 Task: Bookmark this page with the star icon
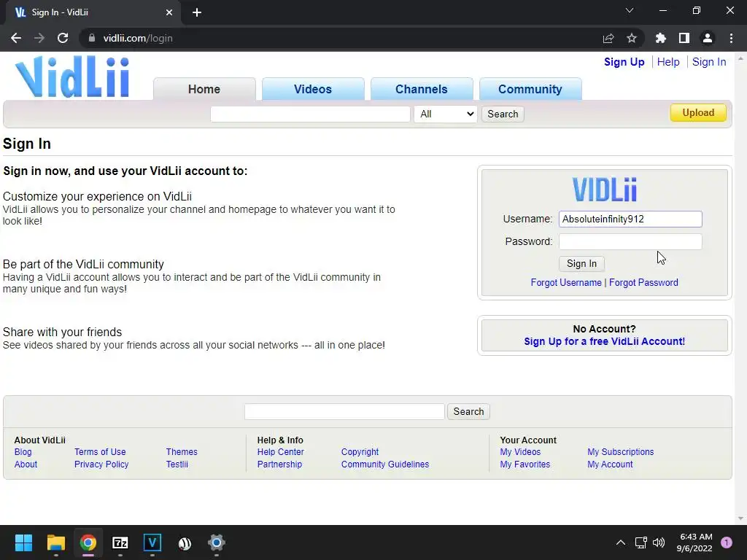tap(632, 38)
